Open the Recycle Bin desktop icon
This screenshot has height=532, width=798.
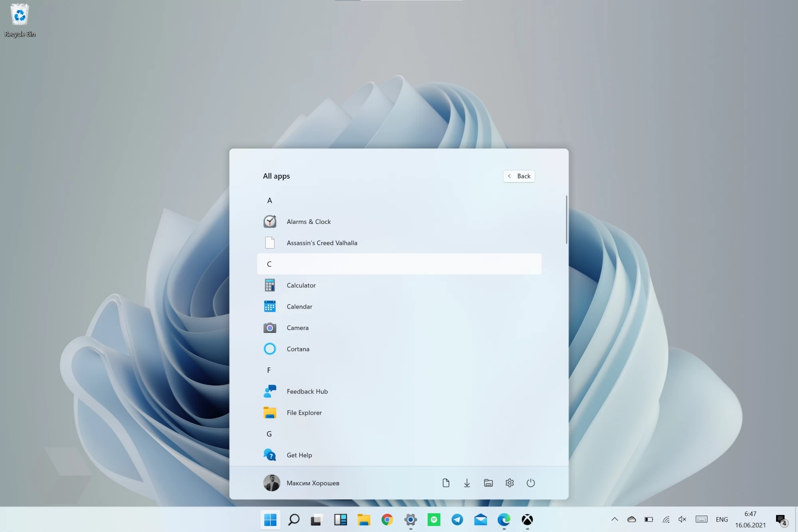pos(20,20)
